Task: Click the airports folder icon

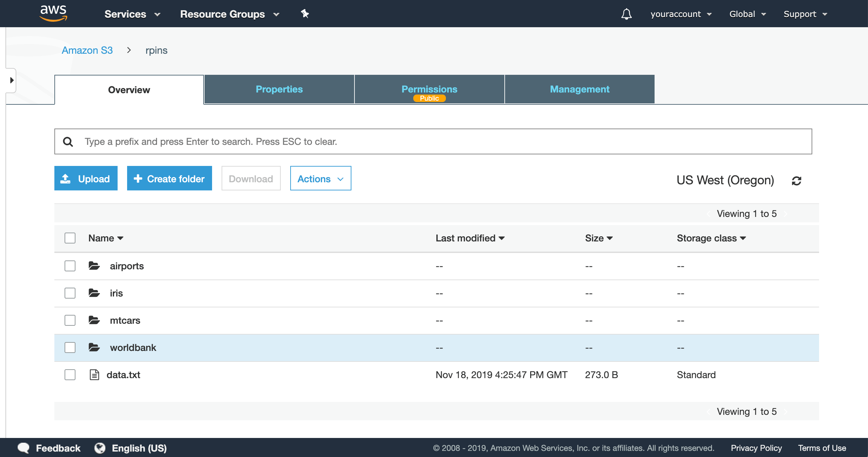Action: tap(94, 266)
